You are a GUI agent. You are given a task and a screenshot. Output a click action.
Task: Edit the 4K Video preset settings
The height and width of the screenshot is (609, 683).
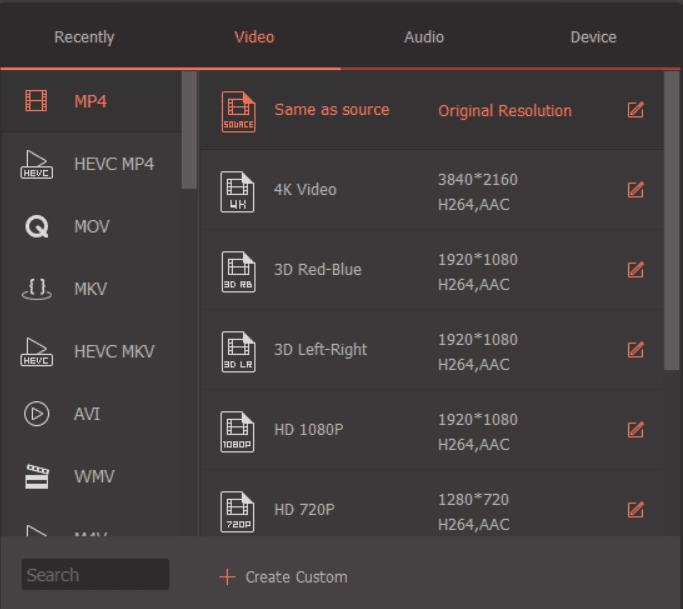point(635,190)
